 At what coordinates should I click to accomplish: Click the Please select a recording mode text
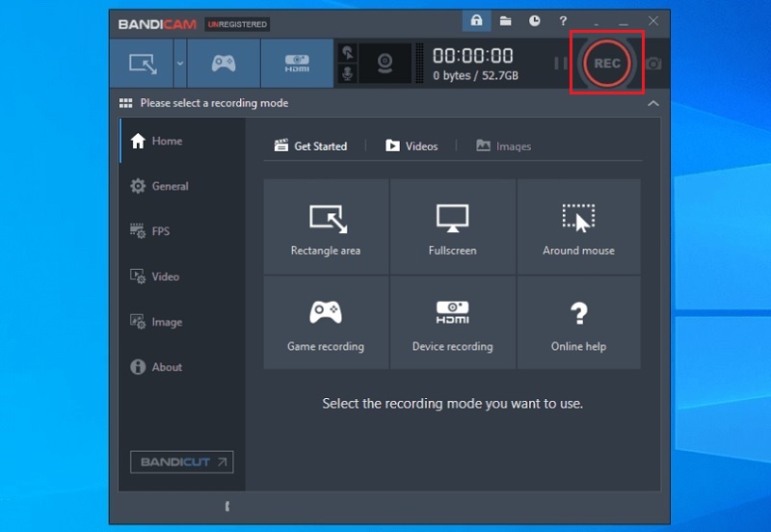[x=214, y=103]
